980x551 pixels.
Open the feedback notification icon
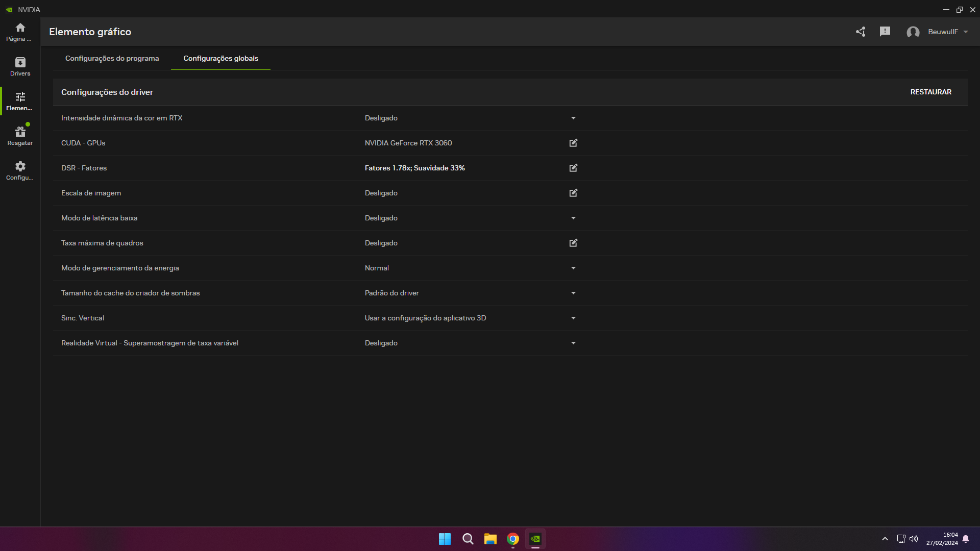(885, 32)
